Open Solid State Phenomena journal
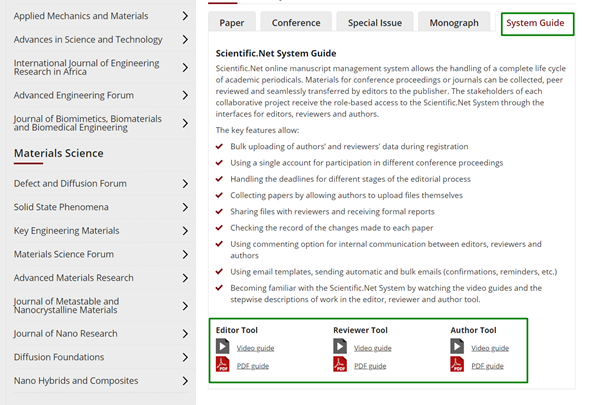This screenshot has height=405, width=602. click(x=61, y=207)
